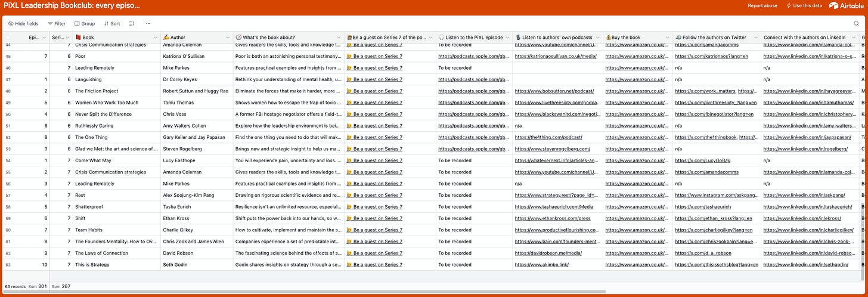Open the Filter menu in toolbar

(57, 23)
